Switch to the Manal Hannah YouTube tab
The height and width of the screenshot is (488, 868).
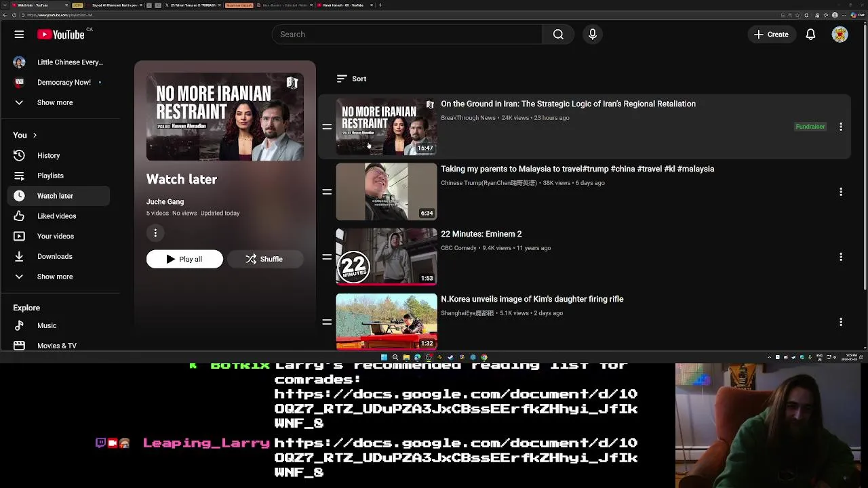click(x=342, y=5)
